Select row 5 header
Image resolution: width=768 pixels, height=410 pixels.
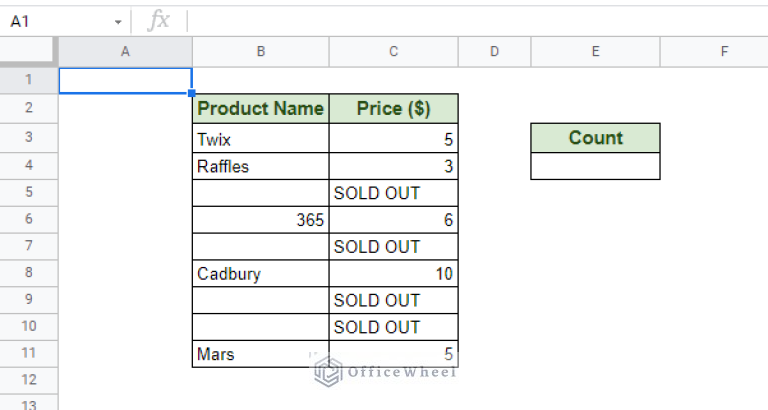click(x=29, y=192)
